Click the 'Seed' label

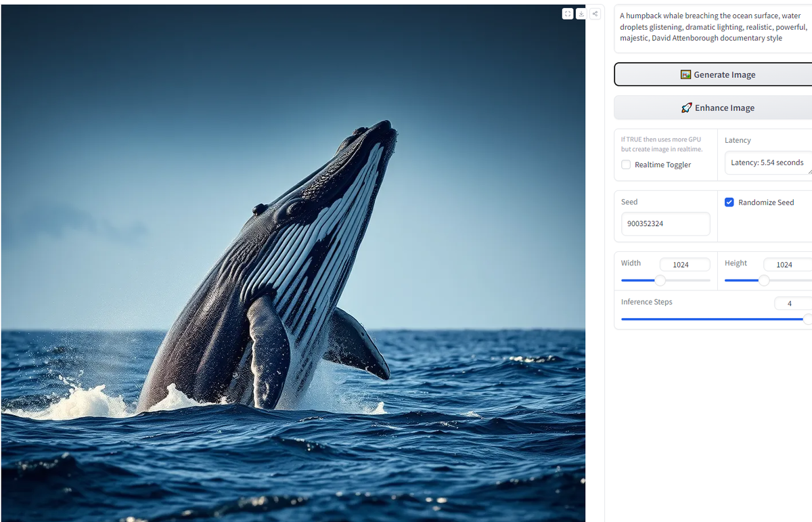[x=629, y=202]
